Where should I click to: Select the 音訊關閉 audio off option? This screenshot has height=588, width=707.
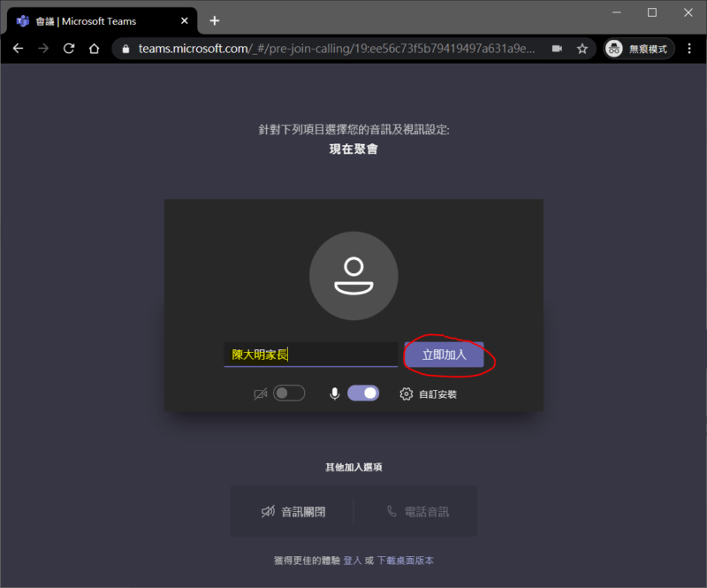coord(293,511)
